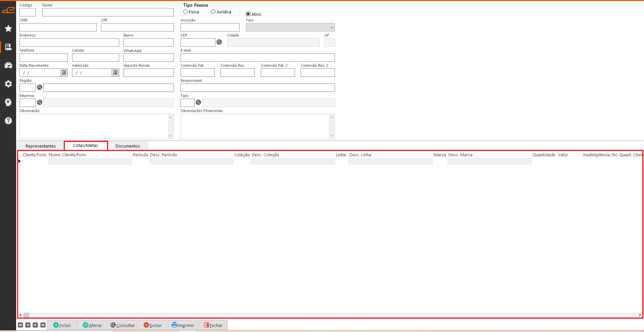
Task: Open the Admissão date calendar dropdown
Action: pos(115,72)
